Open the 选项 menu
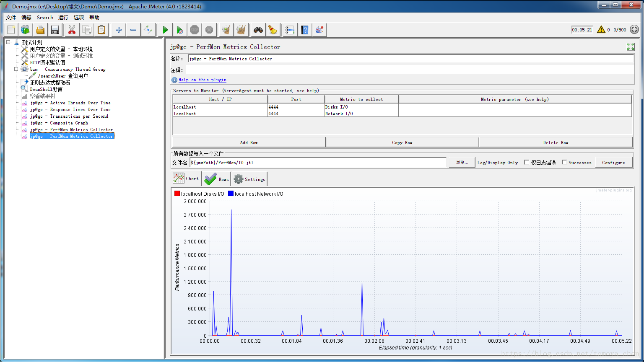 [79, 18]
